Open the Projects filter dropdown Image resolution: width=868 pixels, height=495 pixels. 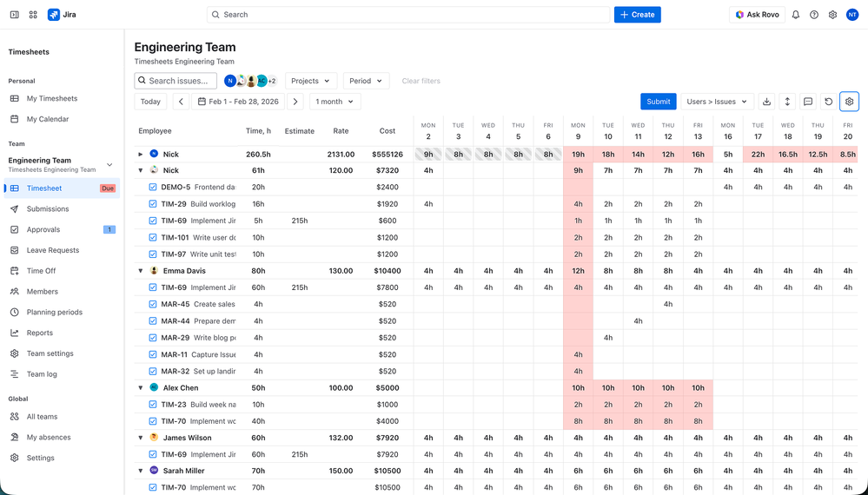coord(311,81)
